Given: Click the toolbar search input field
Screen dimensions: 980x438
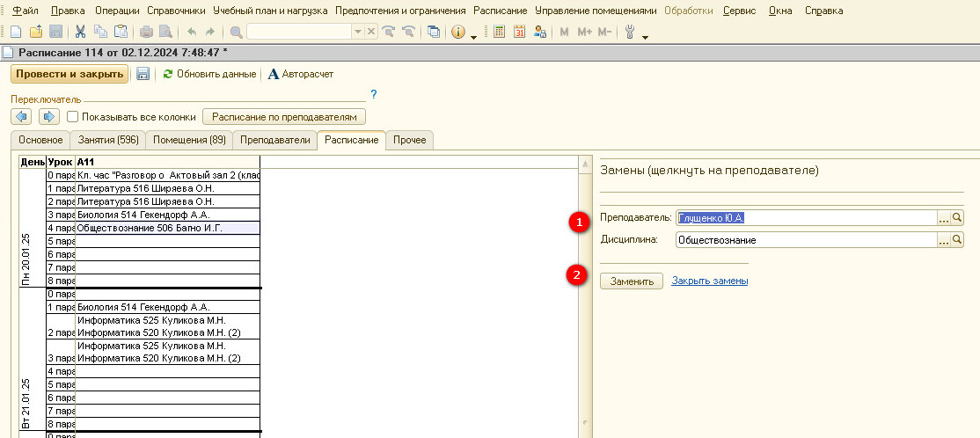Looking at the screenshot, I should [x=299, y=32].
